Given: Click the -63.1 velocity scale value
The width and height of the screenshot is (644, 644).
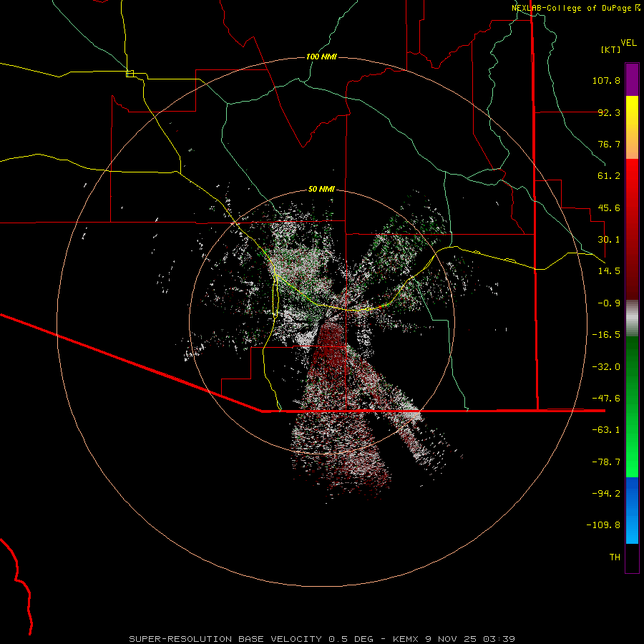Looking at the screenshot, I should pyautogui.click(x=606, y=430).
